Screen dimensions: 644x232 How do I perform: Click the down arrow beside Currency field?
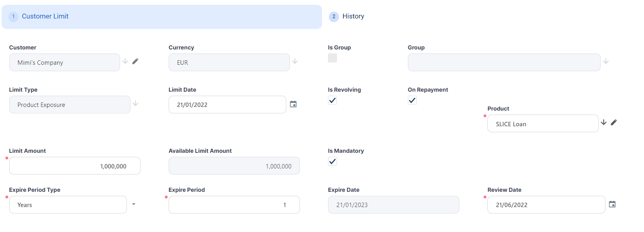click(x=295, y=61)
